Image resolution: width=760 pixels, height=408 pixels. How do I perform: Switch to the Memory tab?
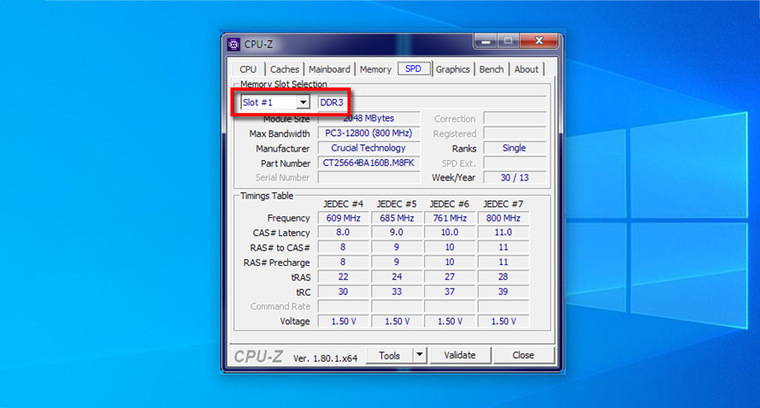pos(375,69)
